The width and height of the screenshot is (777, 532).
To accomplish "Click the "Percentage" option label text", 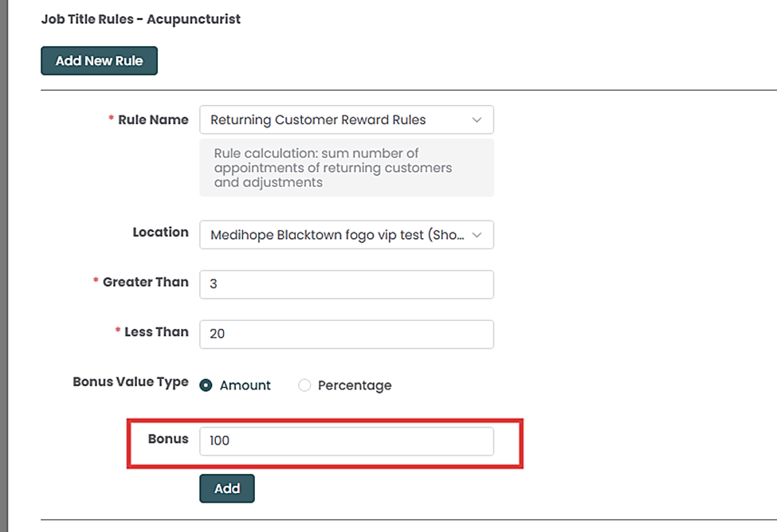I will 355,385.
